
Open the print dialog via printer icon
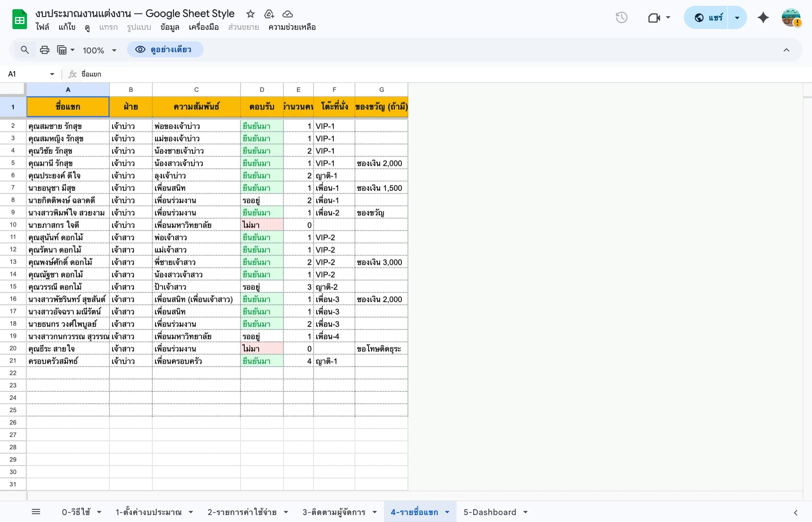pos(44,49)
